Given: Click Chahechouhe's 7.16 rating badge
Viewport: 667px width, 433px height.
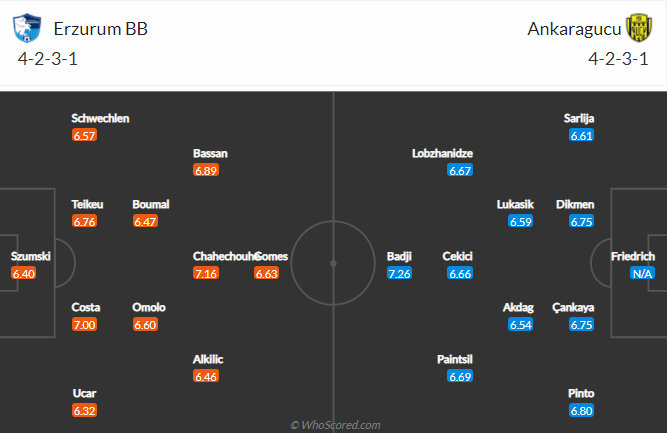Looking at the screenshot, I should pos(206,273).
